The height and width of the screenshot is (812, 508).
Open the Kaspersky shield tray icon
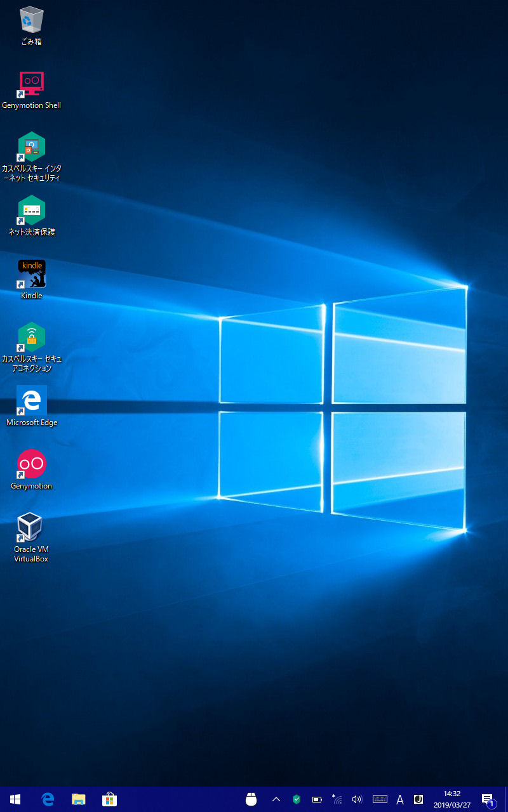(297, 799)
